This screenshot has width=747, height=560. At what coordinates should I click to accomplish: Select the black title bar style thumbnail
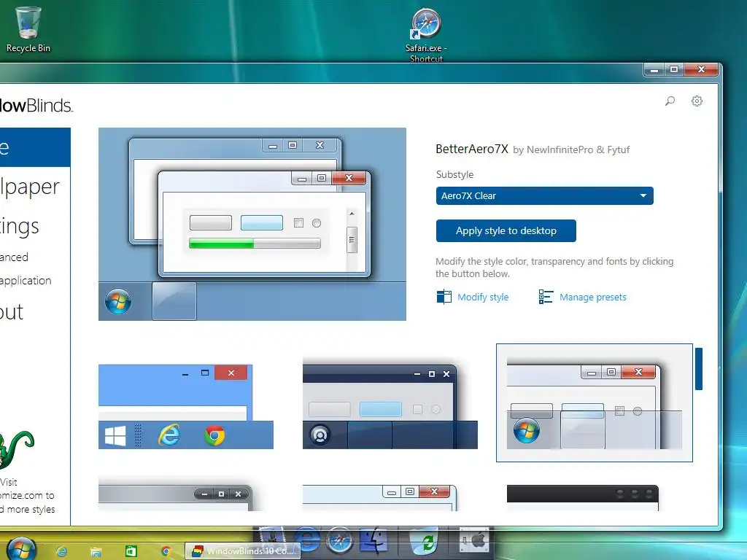[583, 497]
